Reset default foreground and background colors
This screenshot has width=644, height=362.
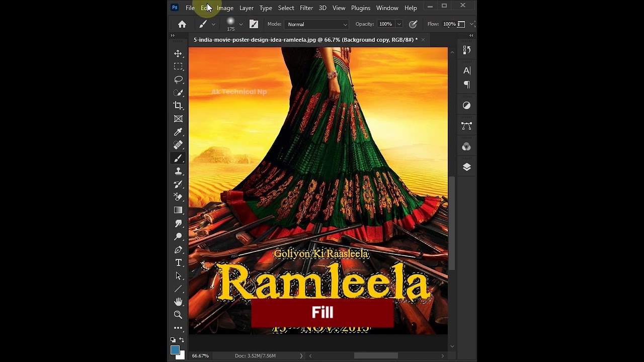173,340
